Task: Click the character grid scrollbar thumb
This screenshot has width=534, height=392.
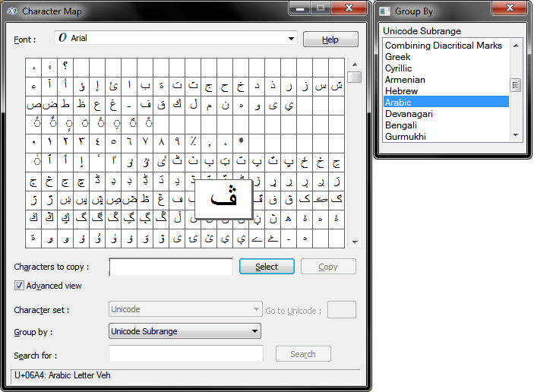Action: pos(355,77)
